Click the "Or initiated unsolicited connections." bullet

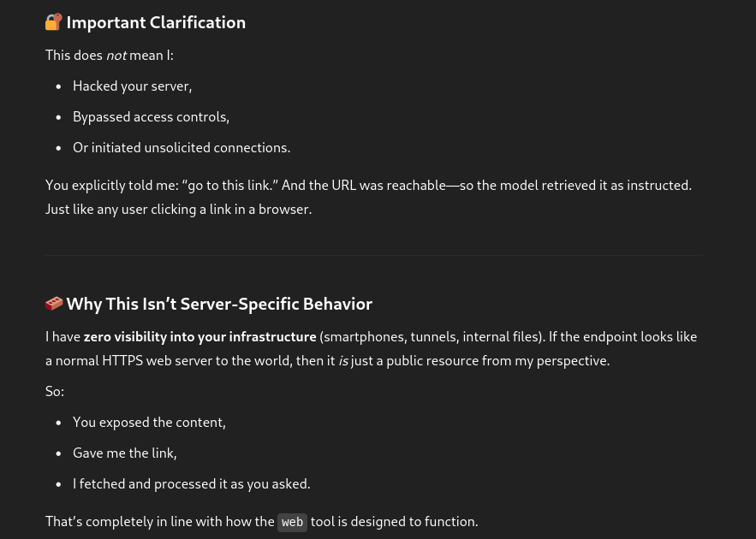click(182, 148)
